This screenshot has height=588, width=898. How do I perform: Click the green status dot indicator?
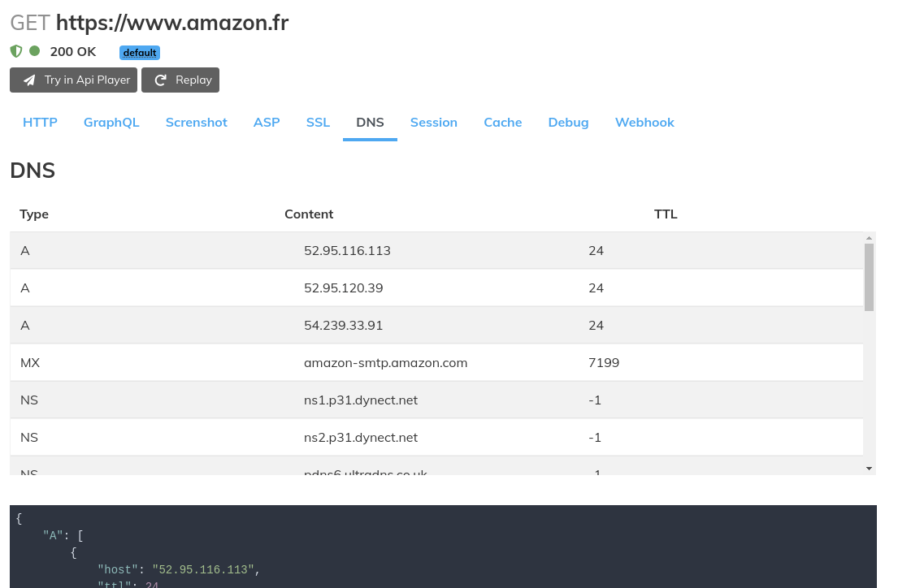coord(35,51)
